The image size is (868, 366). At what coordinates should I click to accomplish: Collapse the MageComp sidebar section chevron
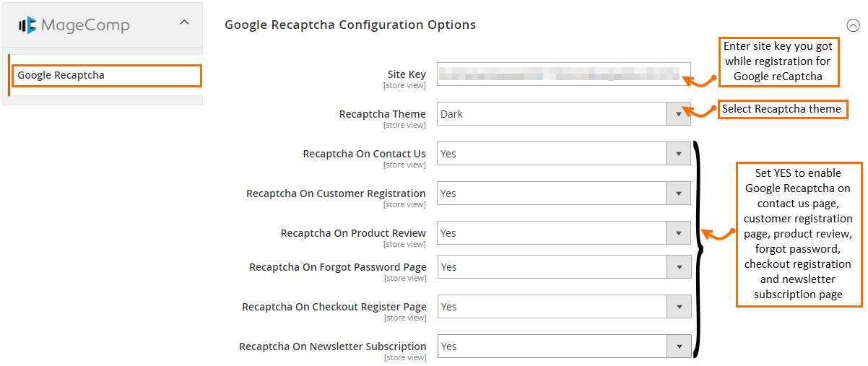pyautogui.click(x=184, y=22)
